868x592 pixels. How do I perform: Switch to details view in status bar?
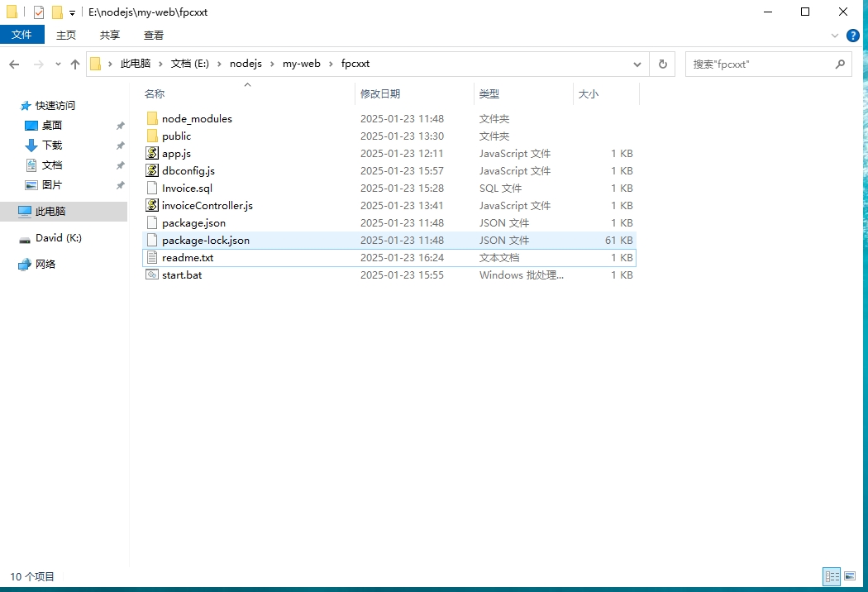pos(832,576)
